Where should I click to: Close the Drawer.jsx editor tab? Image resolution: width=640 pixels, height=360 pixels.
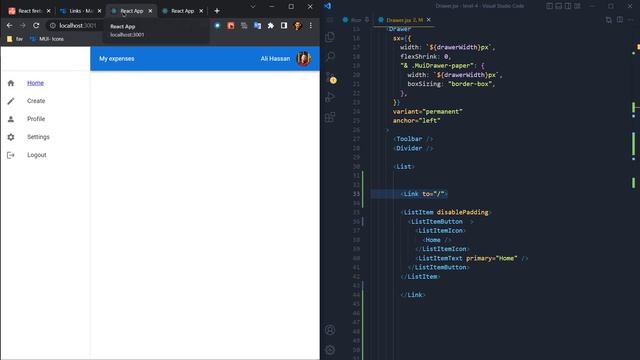click(429, 20)
